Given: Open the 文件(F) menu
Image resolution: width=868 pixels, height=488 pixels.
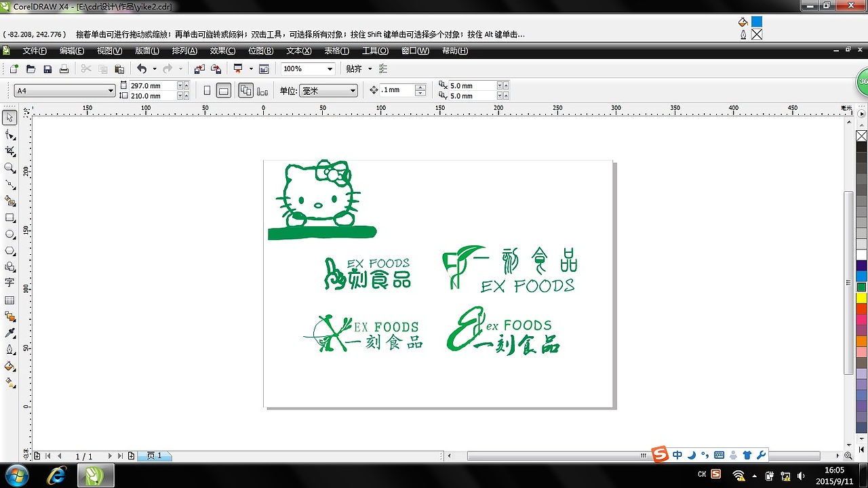Looking at the screenshot, I should (35, 51).
